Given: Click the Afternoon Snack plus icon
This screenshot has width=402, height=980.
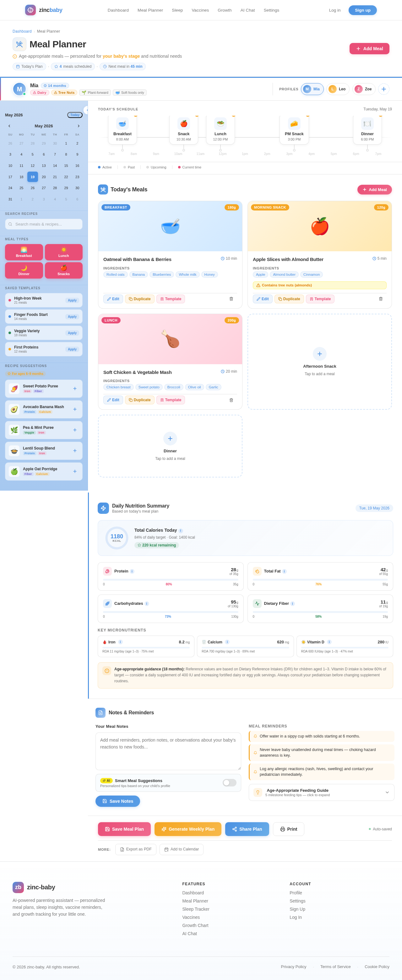Looking at the screenshot, I should pyautogui.click(x=320, y=354).
